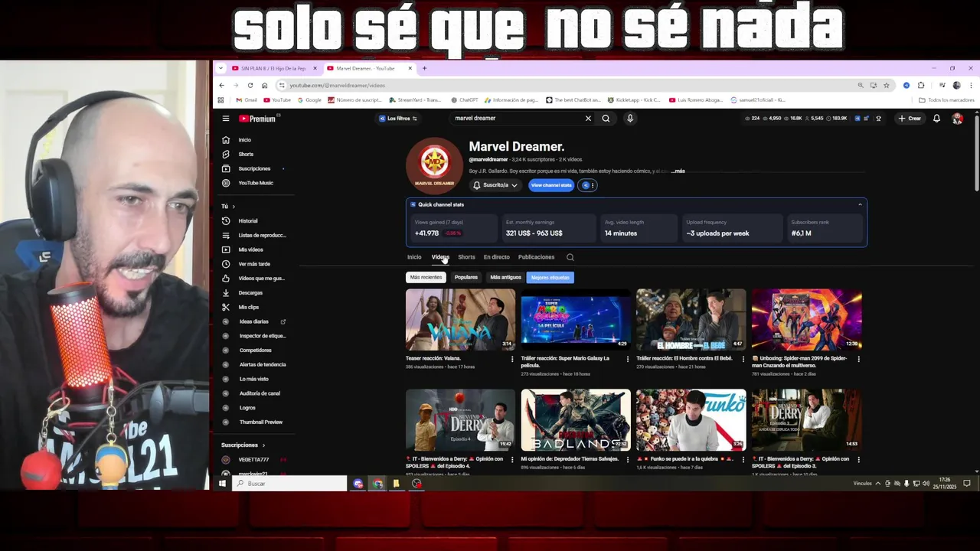
Task: Open Ver más tarde in sidebar
Action: (253, 264)
